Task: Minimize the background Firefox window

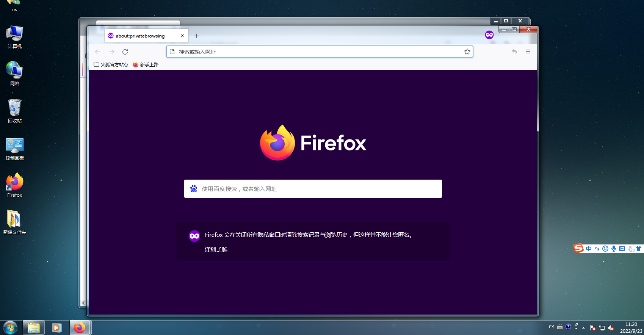Action: pyautogui.click(x=495, y=21)
